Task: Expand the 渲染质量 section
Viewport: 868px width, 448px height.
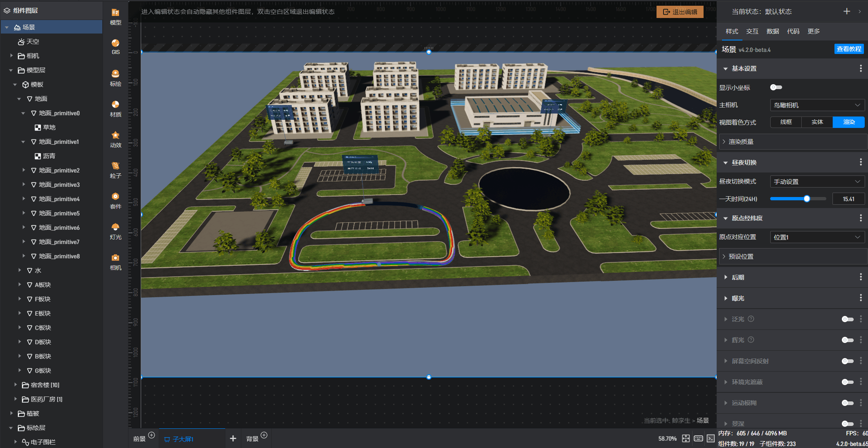Action: (741, 141)
